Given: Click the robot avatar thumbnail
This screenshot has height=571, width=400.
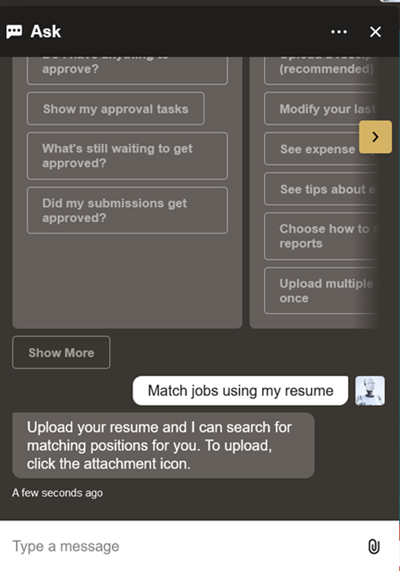Looking at the screenshot, I should [x=370, y=391].
